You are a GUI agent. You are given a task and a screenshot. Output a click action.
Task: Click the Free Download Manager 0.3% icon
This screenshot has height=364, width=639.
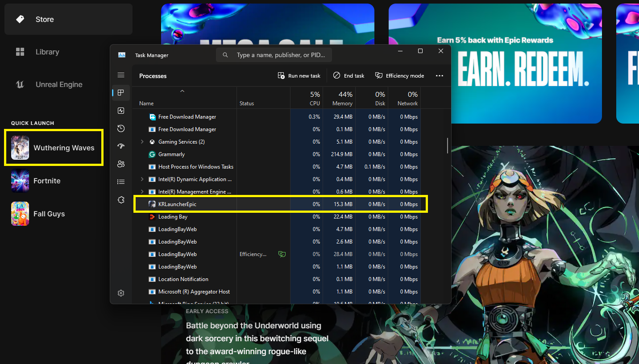(x=152, y=117)
